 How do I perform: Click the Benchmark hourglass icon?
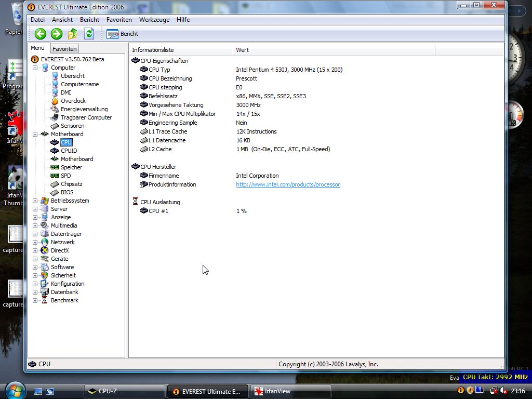tap(45, 300)
